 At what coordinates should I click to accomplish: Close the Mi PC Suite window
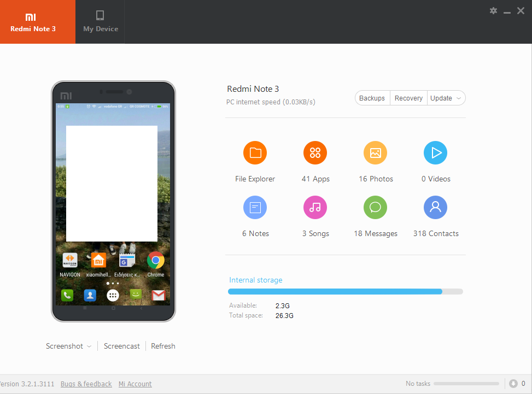coord(521,11)
